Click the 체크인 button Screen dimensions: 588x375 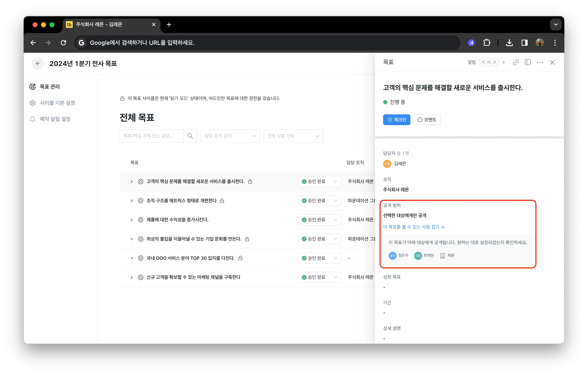397,120
